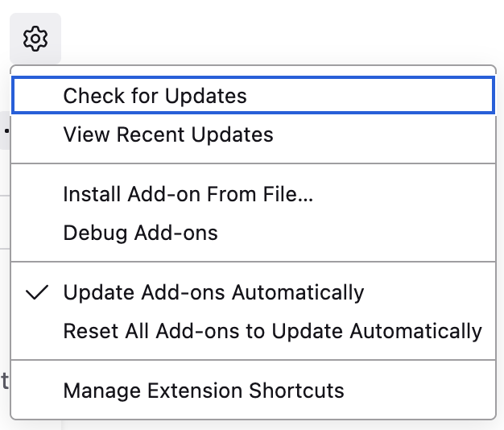Open View Recent Updates
Screen dimensions: 504x430
coord(168,134)
